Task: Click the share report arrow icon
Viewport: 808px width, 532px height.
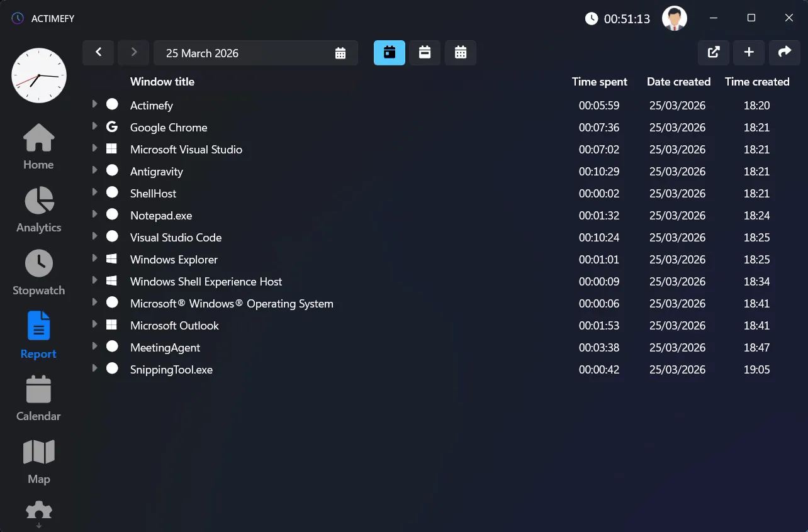Action: (784, 53)
